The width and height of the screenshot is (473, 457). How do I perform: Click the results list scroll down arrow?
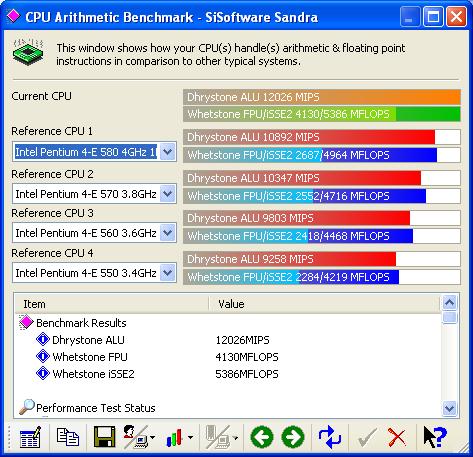click(450, 408)
